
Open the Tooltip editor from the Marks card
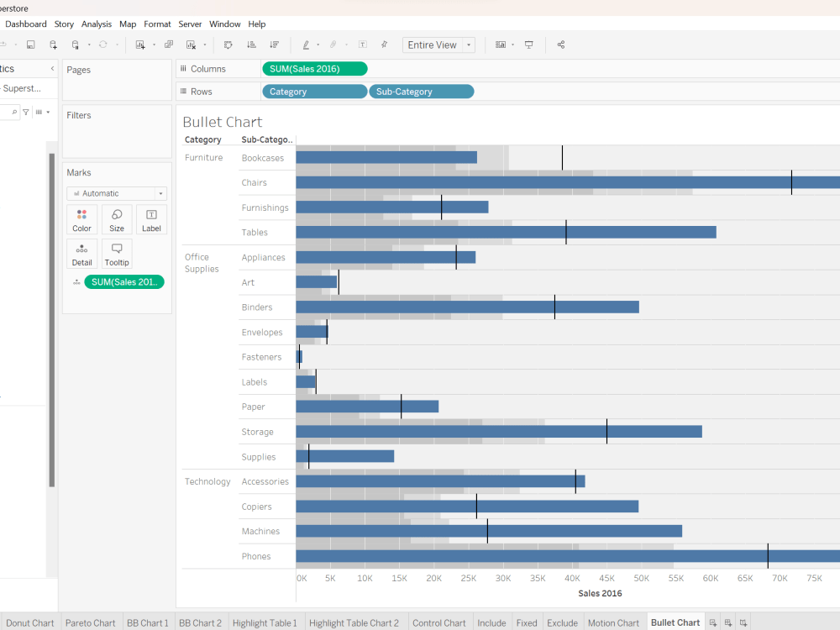(x=116, y=253)
